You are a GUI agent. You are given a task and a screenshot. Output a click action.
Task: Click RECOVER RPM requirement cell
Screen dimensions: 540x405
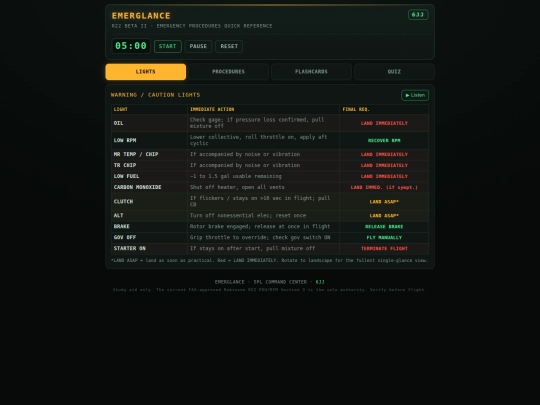click(x=384, y=141)
